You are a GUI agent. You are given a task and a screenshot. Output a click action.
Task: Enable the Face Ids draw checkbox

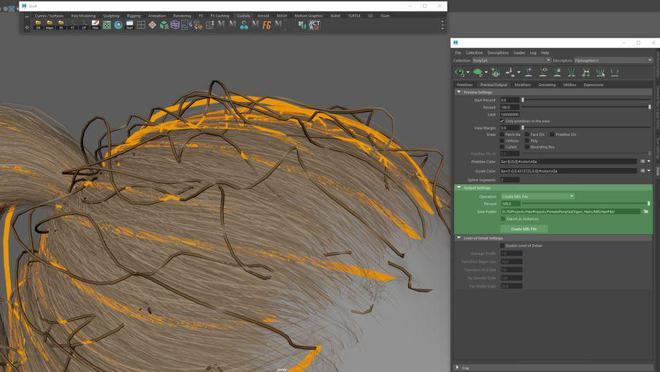[527, 134]
